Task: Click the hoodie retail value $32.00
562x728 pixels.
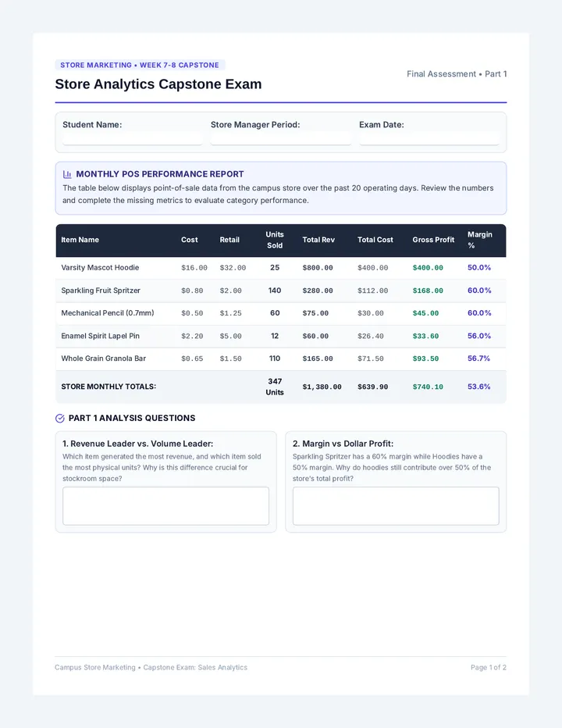Action: click(x=233, y=268)
